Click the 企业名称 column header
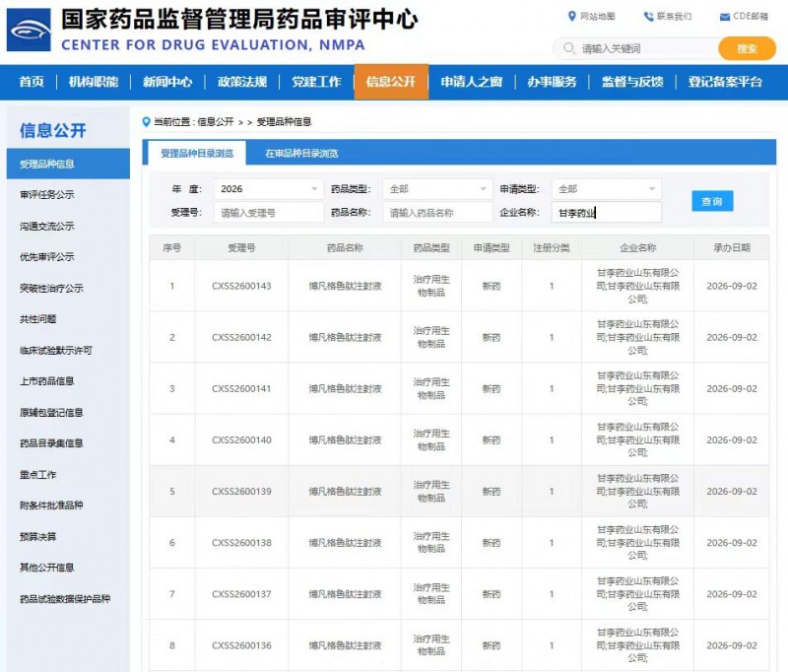The image size is (788, 672). pos(638,247)
